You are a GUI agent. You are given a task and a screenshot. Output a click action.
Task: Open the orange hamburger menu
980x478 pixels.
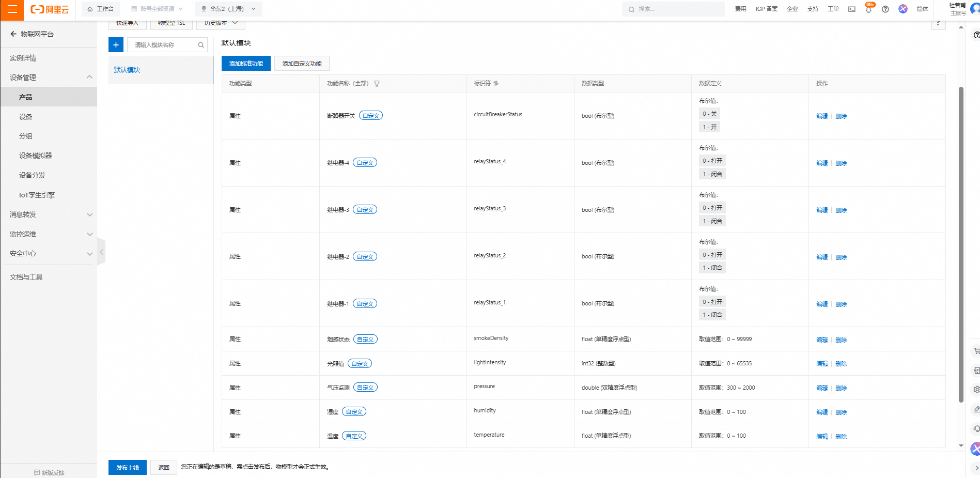point(12,9)
